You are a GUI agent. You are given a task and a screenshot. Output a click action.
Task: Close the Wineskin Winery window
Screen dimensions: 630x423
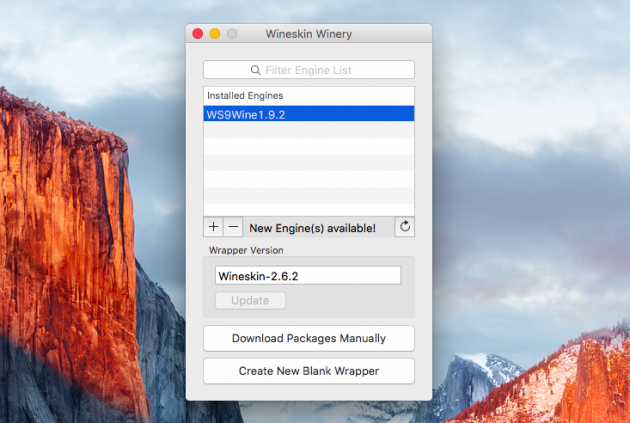198,34
